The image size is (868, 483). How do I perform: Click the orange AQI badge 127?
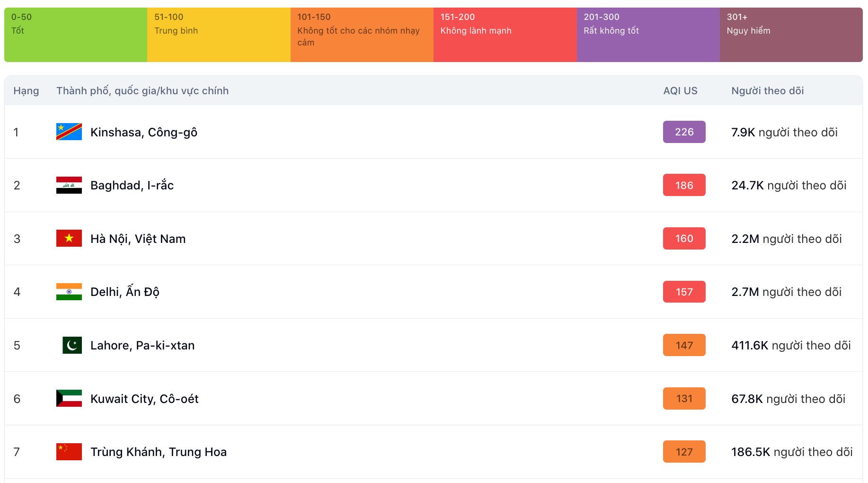coord(684,452)
